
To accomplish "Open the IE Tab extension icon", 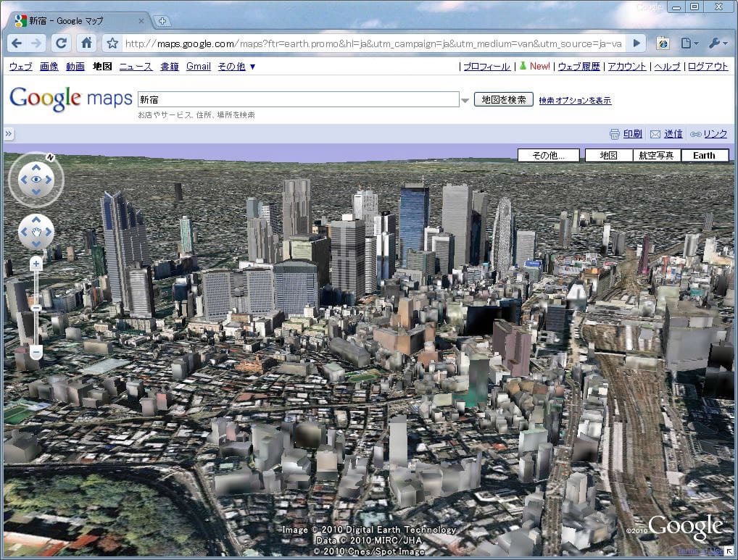I will click(663, 43).
